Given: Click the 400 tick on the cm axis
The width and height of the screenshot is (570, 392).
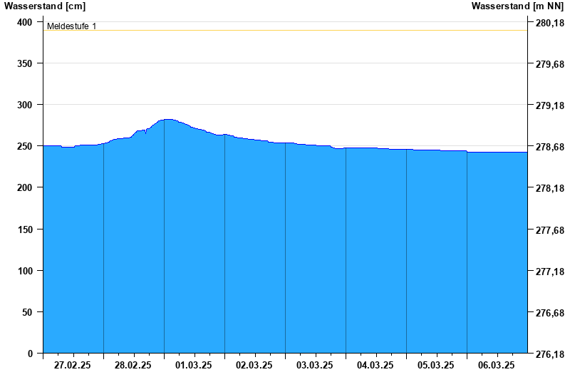Looking at the screenshot, I should (25, 22).
